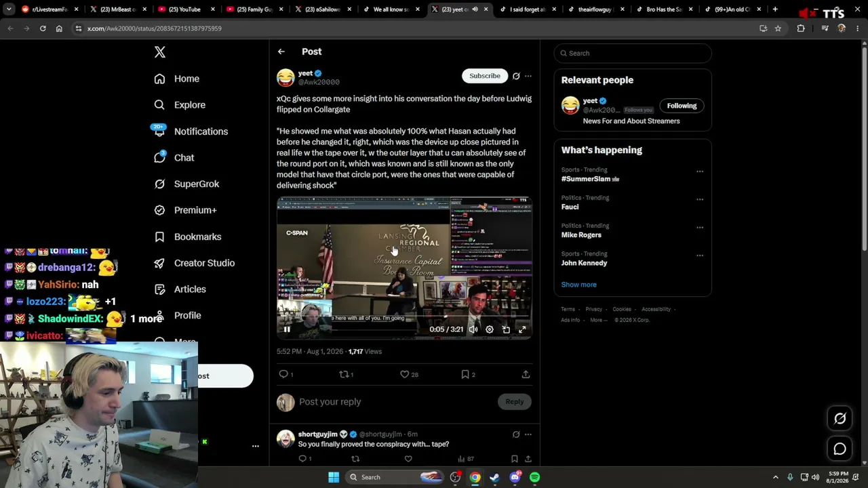Switch to the r/LivestreamFail browser tab

50,9
